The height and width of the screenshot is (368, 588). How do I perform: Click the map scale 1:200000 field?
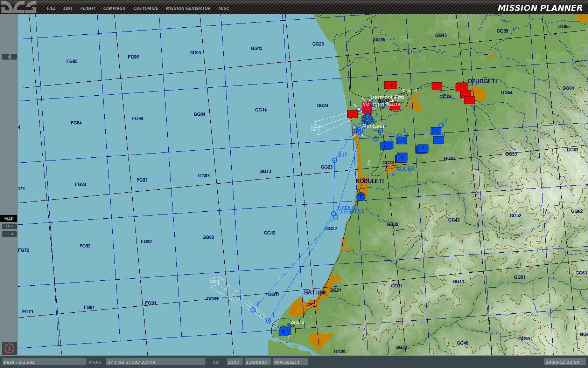[257, 362]
